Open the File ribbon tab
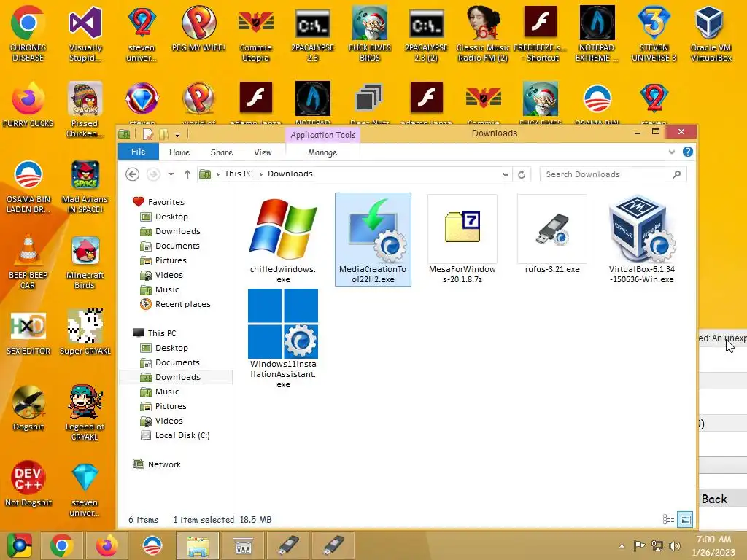Screen dimensions: 747x560 [138, 152]
